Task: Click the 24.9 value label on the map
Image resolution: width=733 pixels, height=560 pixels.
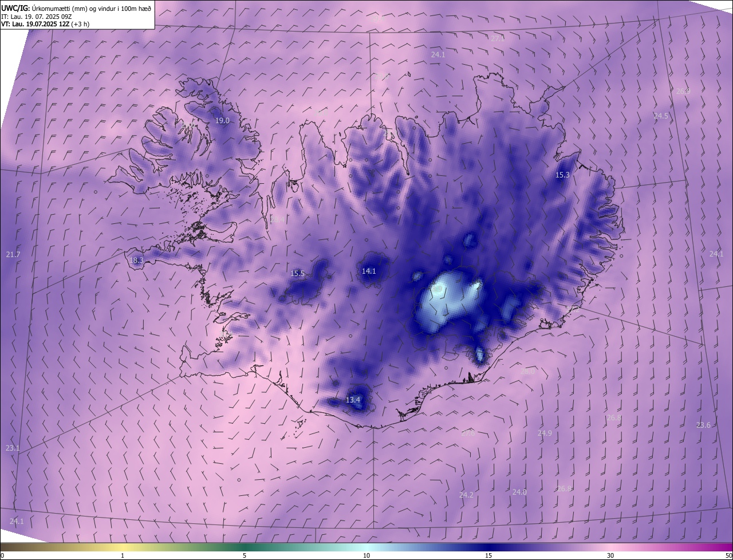Action: point(545,433)
